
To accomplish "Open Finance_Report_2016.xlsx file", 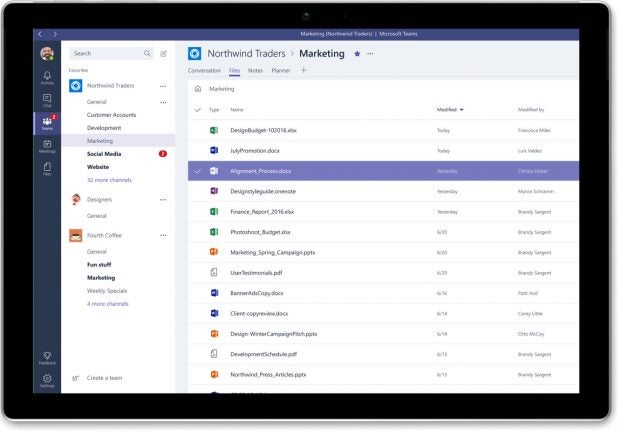I will click(x=262, y=211).
